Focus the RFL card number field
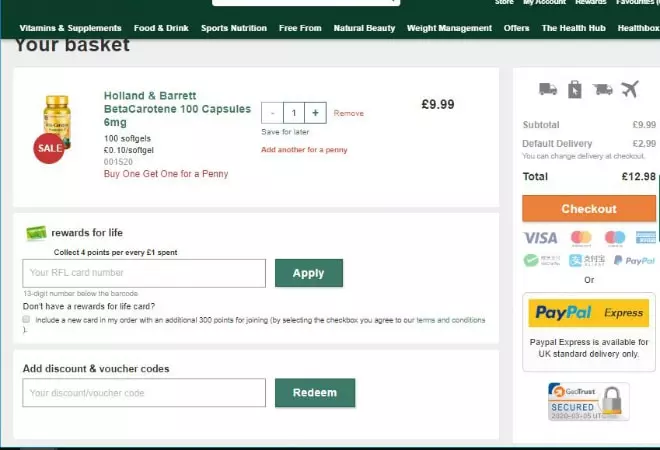The height and width of the screenshot is (450, 660). click(x=144, y=273)
